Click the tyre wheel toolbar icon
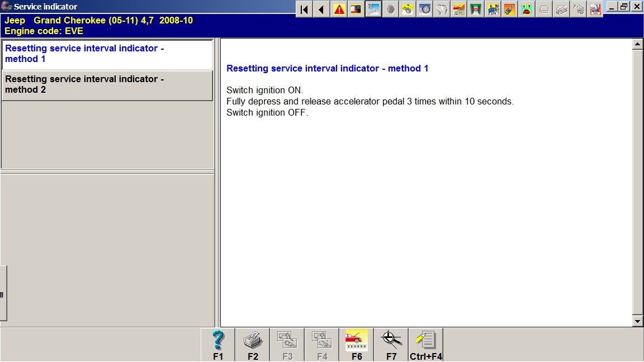Screen dimensions: 644x362 [425, 9]
